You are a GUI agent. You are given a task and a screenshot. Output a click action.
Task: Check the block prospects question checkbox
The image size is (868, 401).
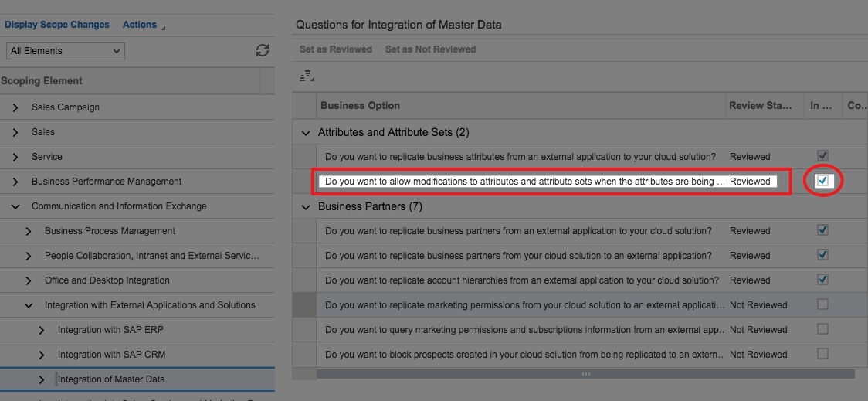[822, 354]
